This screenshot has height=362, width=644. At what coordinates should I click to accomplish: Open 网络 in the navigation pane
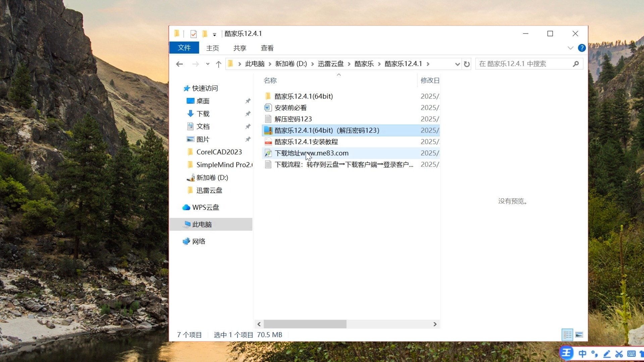(x=199, y=241)
